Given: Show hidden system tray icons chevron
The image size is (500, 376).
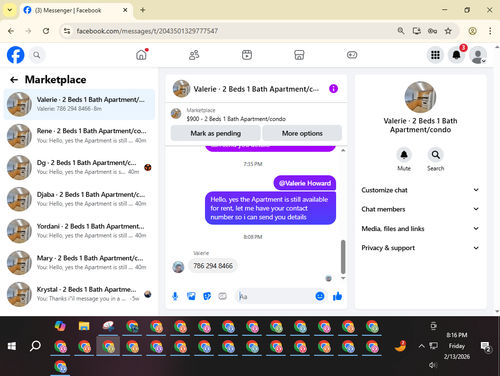Looking at the screenshot, I should [421, 346].
